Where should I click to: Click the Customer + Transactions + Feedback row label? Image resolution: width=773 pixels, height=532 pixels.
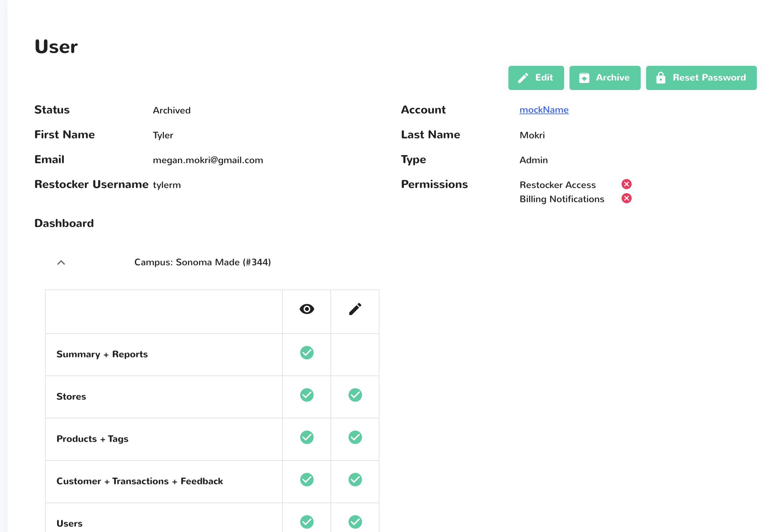(140, 481)
